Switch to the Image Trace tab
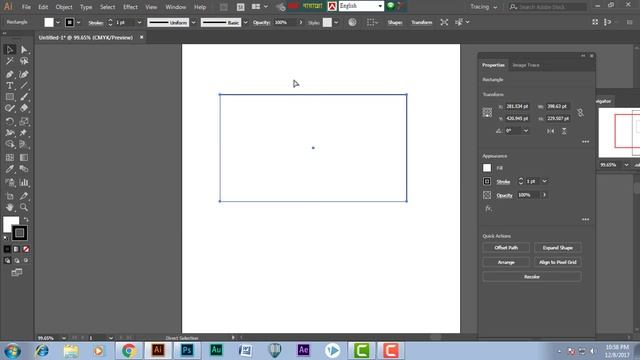 pyautogui.click(x=526, y=65)
